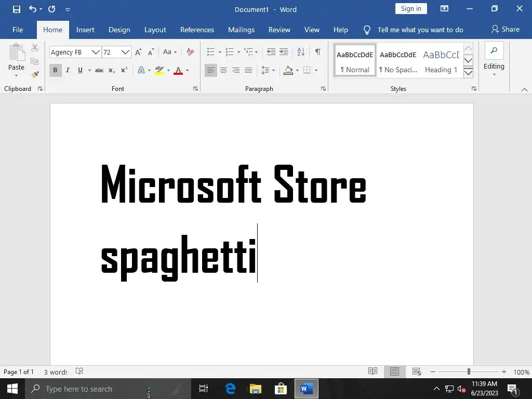Open the Change Case Aa dropdown
The height and width of the screenshot is (399, 532).
click(170, 52)
